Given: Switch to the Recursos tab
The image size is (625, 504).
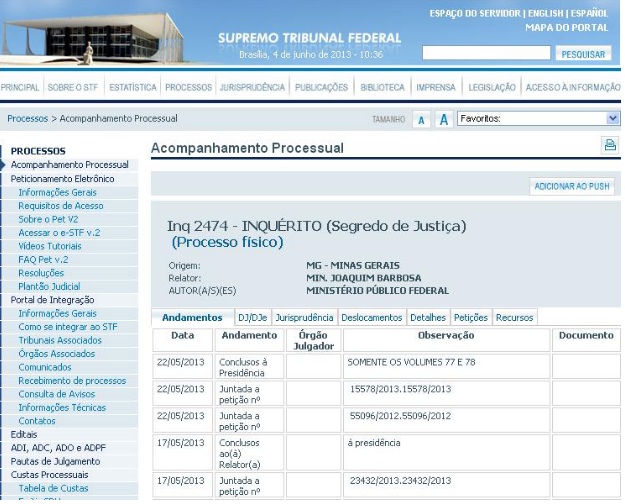Looking at the screenshot, I should (514, 317).
